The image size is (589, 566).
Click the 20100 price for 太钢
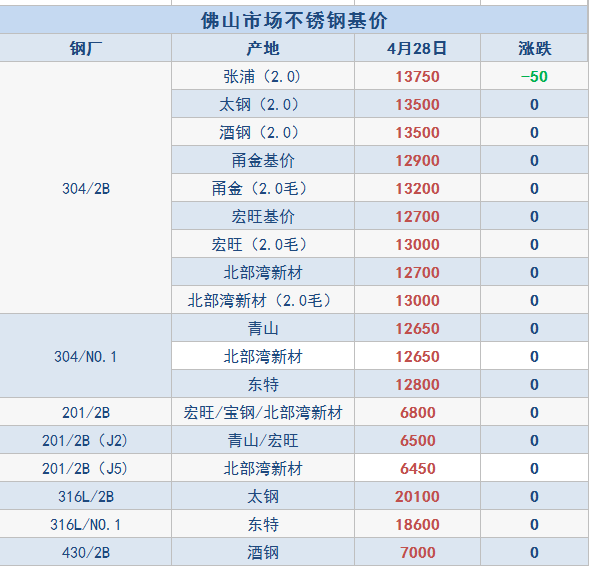pos(417,497)
